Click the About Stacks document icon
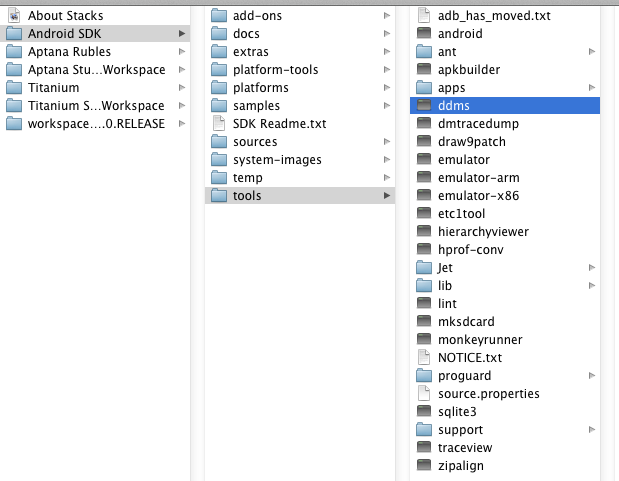Screen dimensions: 619x481 (x=14, y=16)
